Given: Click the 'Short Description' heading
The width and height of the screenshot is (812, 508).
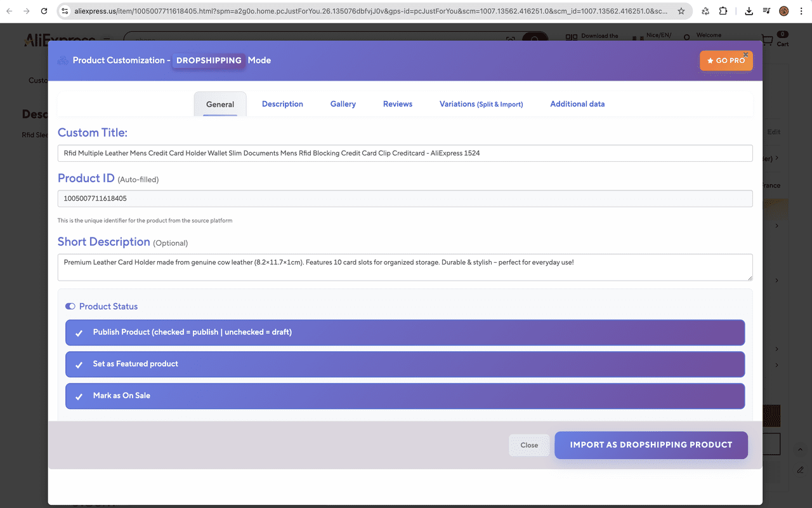Looking at the screenshot, I should (x=104, y=242).
